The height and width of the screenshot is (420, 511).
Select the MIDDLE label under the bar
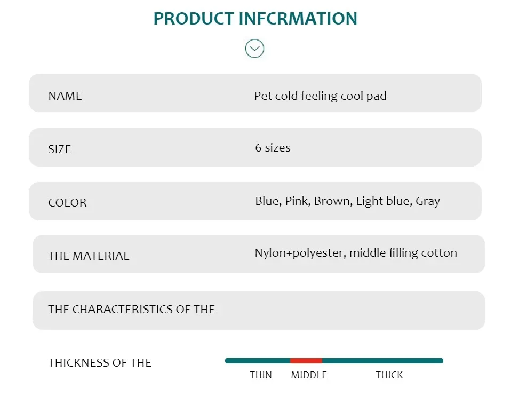(309, 375)
